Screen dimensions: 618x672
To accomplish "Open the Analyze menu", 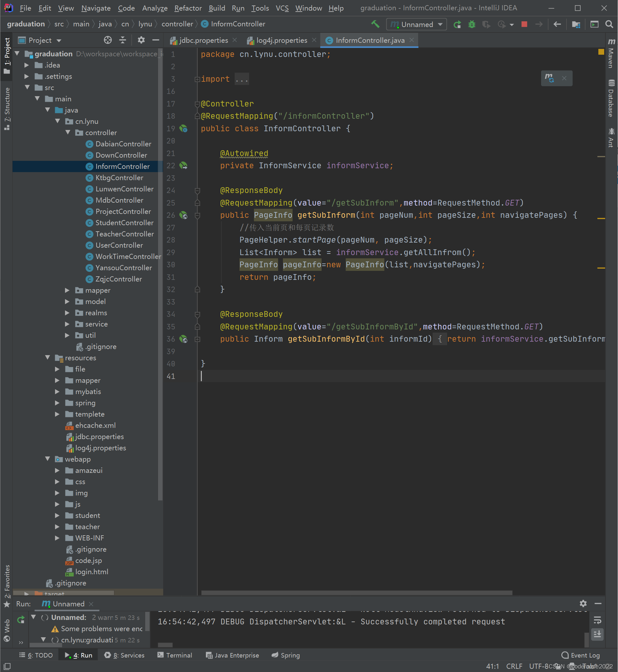I will pos(154,8).
